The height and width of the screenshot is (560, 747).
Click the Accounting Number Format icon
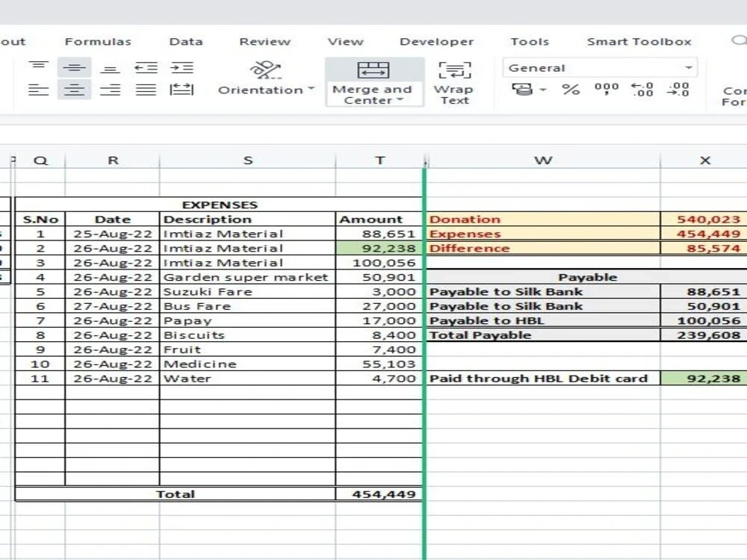(x=523, y=90)
